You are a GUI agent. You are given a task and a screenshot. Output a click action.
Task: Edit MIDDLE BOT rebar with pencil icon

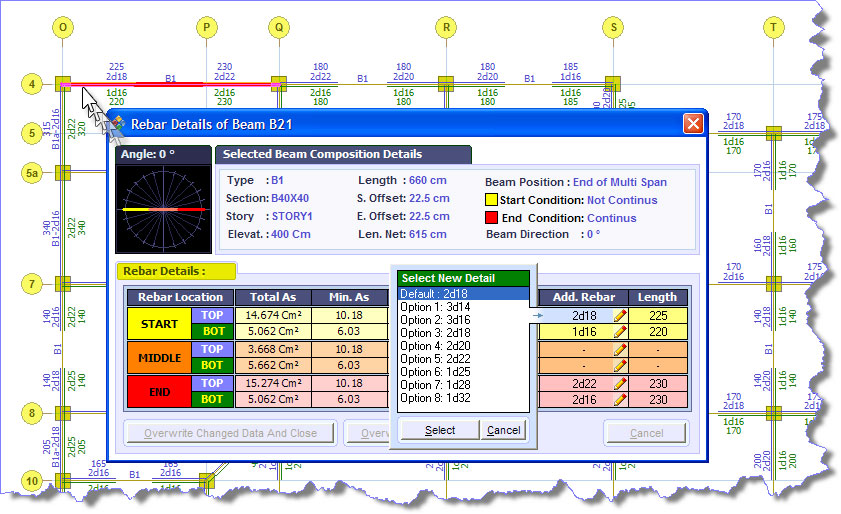point(620,365)
